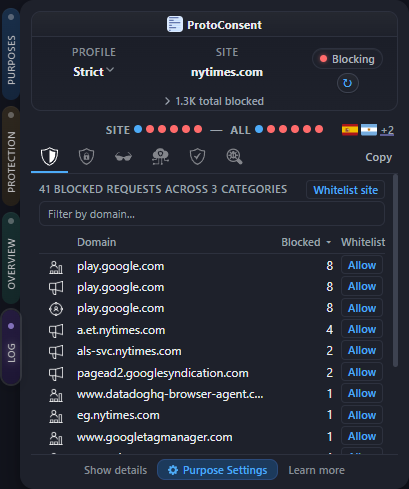
Task: Click megaphone icon beside a.et.nytimes.com
Action: click(x=56, y=330)
